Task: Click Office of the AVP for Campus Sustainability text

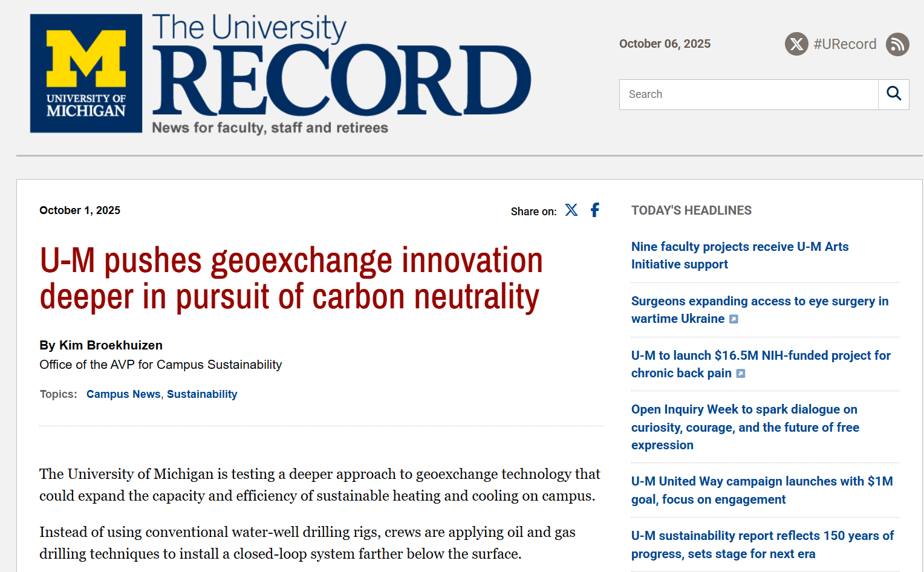Action: pyautogui.click(x=160, y=365)
